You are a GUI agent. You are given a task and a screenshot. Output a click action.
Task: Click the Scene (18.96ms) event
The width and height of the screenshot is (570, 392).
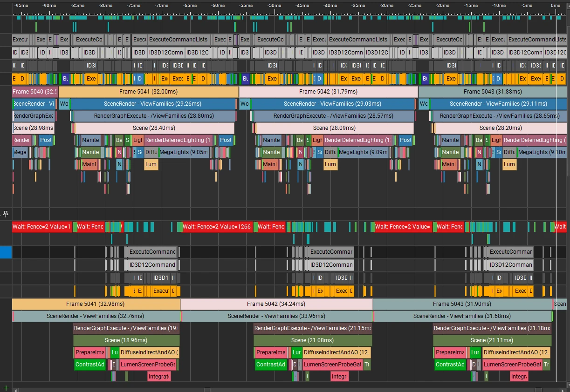coord(126,340)
